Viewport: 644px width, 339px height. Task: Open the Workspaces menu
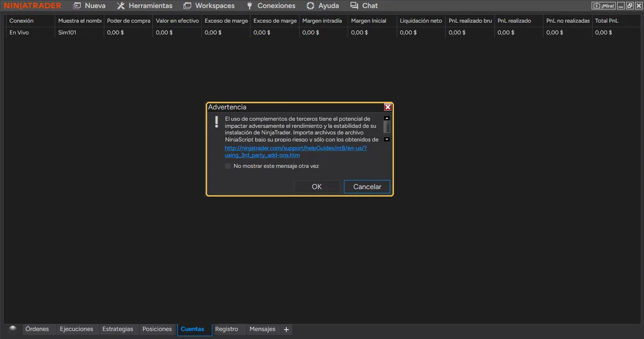click(x=209, y=6)
